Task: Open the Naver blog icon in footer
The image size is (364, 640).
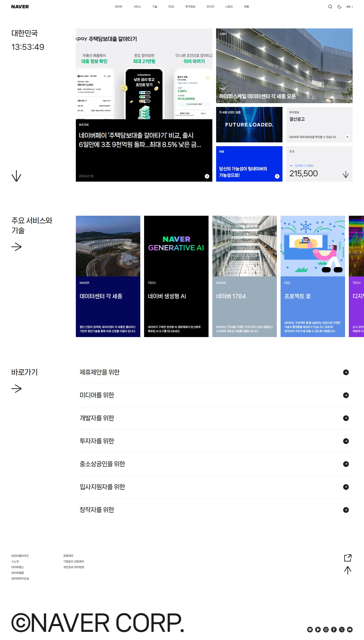Action: click(310, 630)
